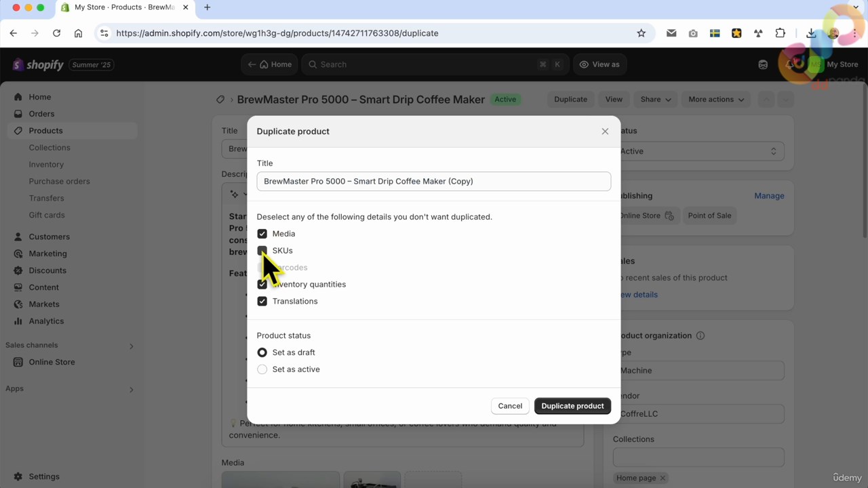868x488 pixels.
Task: Click the Collections input field
Action: [x=698, y=457]
